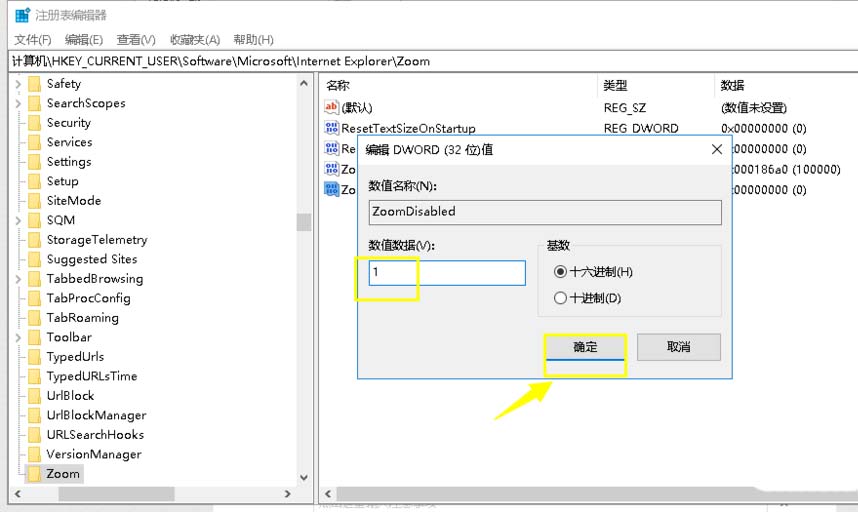858x512 pixels.
Task: Click the tree pane scroll down arrow
Action: click(304, 477)
